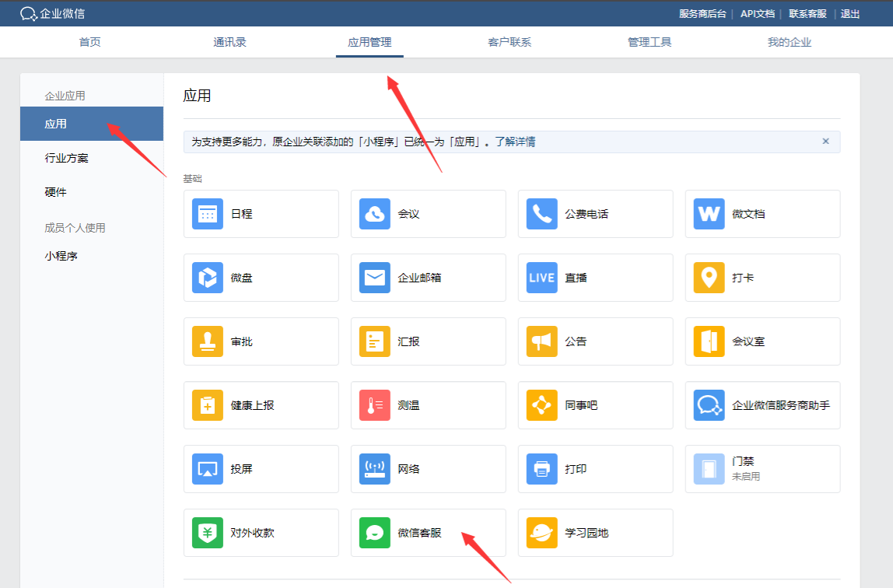The image size is (893, 588).
Task: Click the 学习园地 app label
Action: click(x=587, y=533)
